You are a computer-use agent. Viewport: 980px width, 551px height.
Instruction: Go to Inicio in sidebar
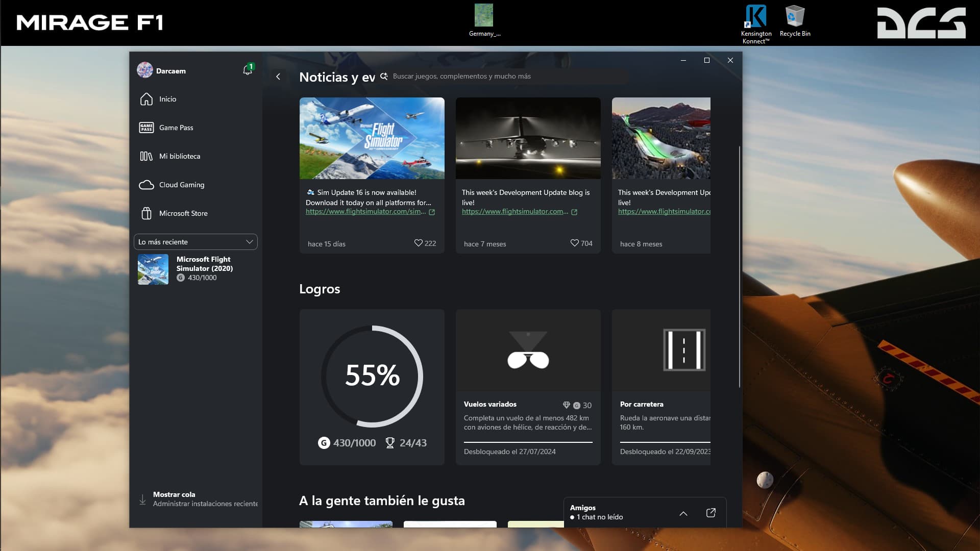167,99
